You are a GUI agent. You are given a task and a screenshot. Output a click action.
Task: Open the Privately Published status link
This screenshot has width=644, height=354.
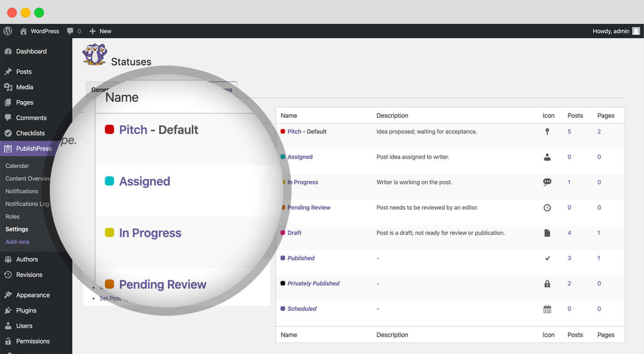(313, 284)
